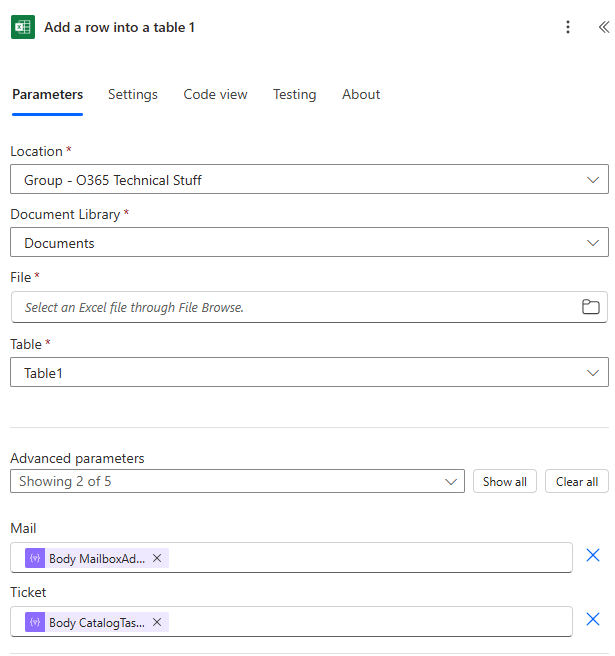Switch to the Parameters tab
The height and width of the screenshot is (656, 615).
tap(47, 95)
